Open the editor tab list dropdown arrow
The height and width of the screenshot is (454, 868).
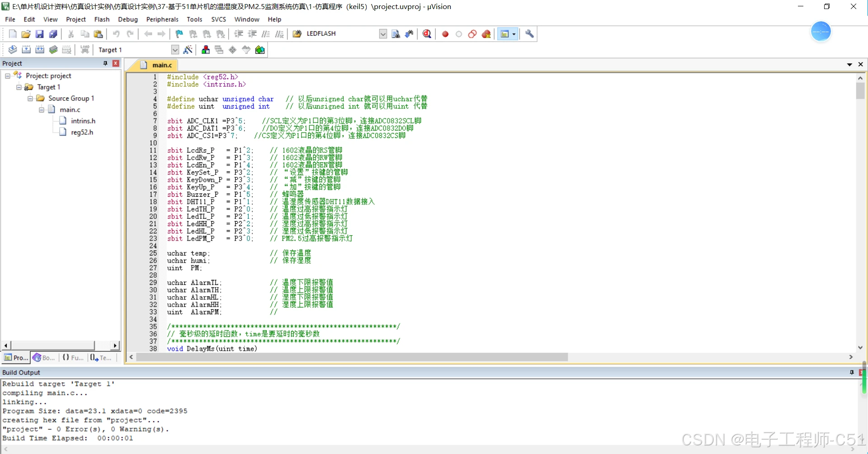(x=849, y=65)
